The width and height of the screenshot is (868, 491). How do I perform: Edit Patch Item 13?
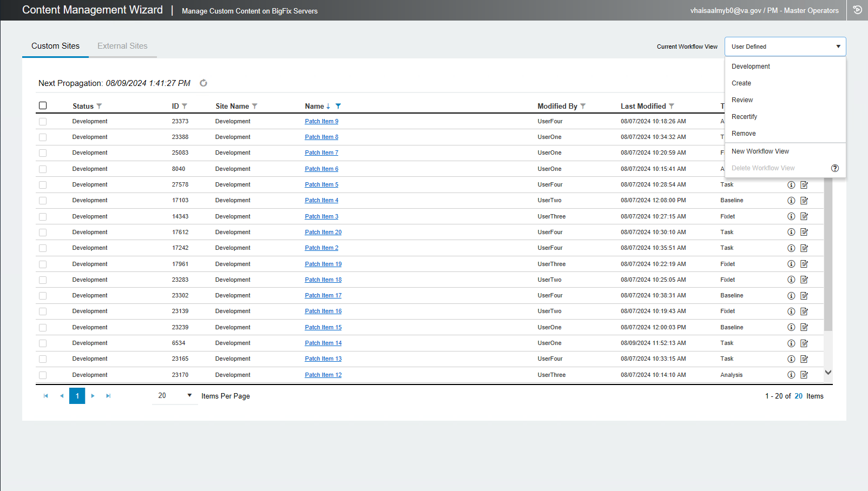point(804,359)
